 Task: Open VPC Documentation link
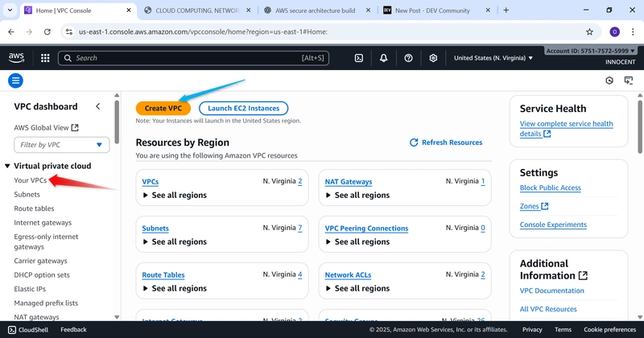[551, 291]
